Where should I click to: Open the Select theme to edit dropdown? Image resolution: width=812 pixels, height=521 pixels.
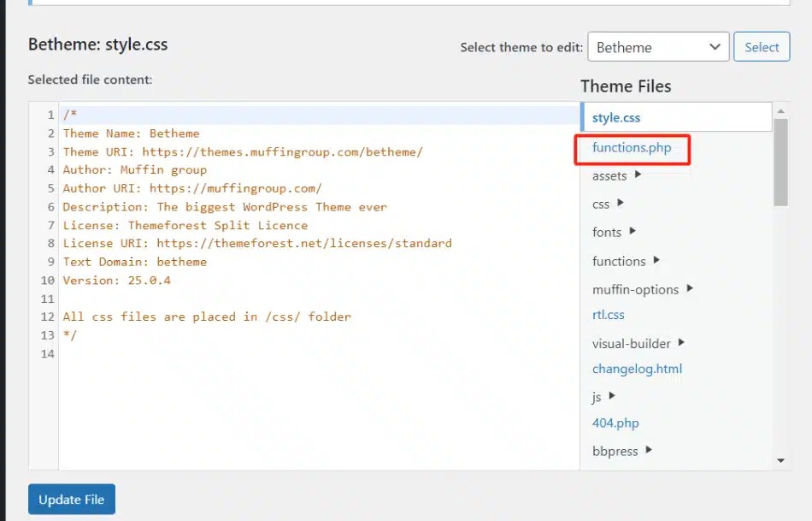pos(657,46)
